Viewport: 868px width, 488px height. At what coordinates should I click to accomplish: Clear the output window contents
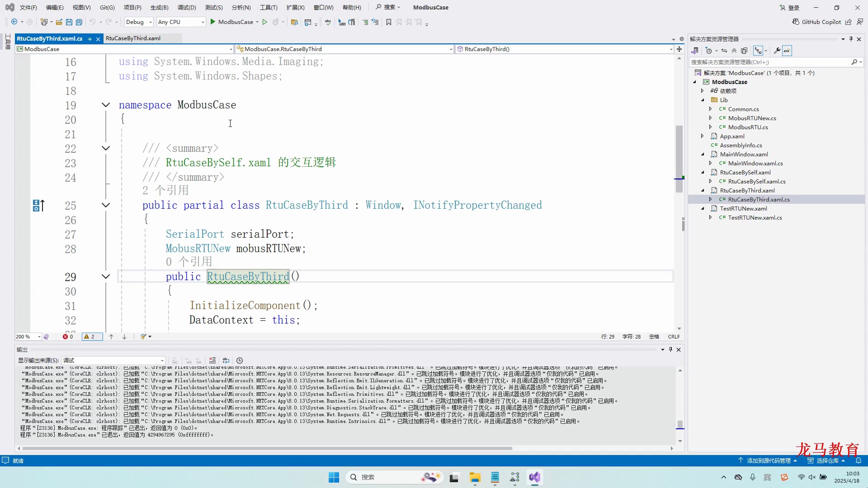click(x=212, y=360)
